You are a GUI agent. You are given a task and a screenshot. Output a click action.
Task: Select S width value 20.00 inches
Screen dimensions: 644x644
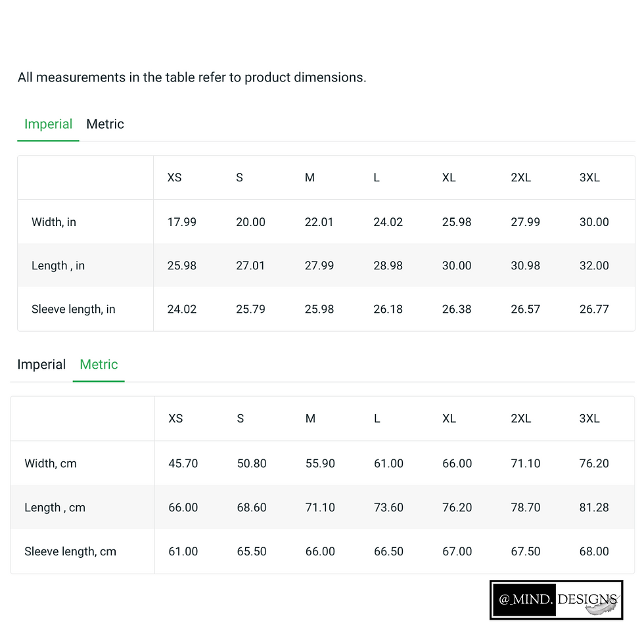pyautogui.click(x=250, y=222)
